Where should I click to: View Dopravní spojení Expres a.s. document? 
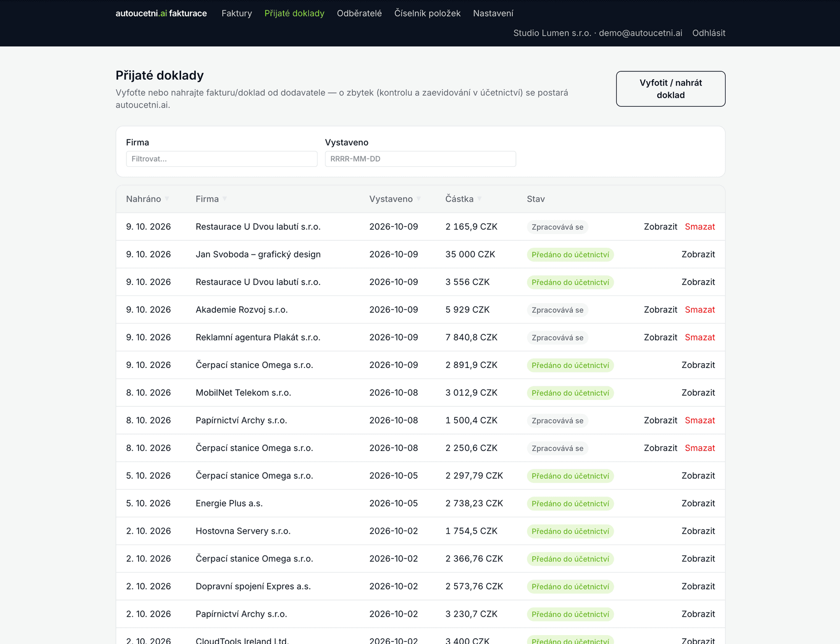tap(698, 586)
